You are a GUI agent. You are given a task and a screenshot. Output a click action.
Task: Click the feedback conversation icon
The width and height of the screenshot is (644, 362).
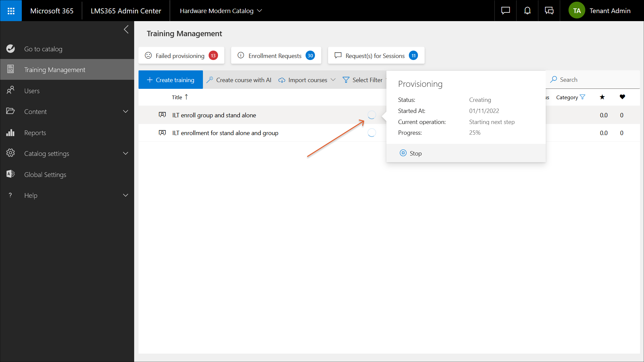pyautogui.click(x=549, y=11)
